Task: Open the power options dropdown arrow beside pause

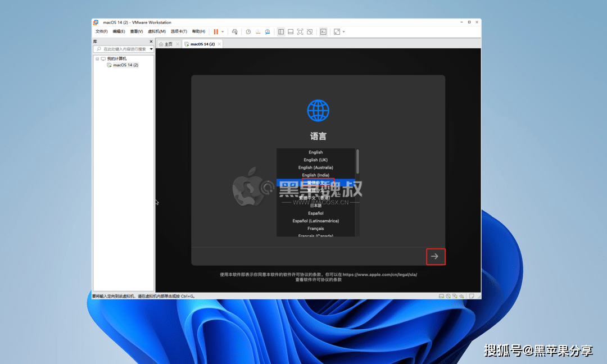Action: [223, 31]
